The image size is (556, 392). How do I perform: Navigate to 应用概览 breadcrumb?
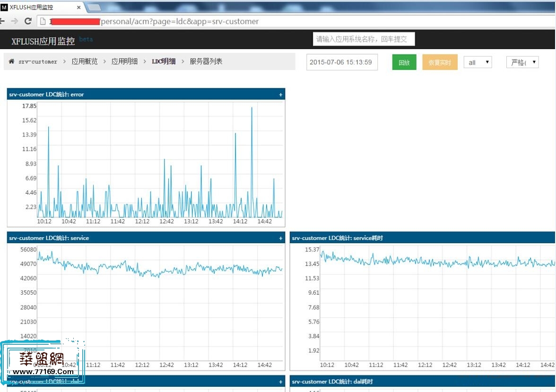[x=85, y=61]
